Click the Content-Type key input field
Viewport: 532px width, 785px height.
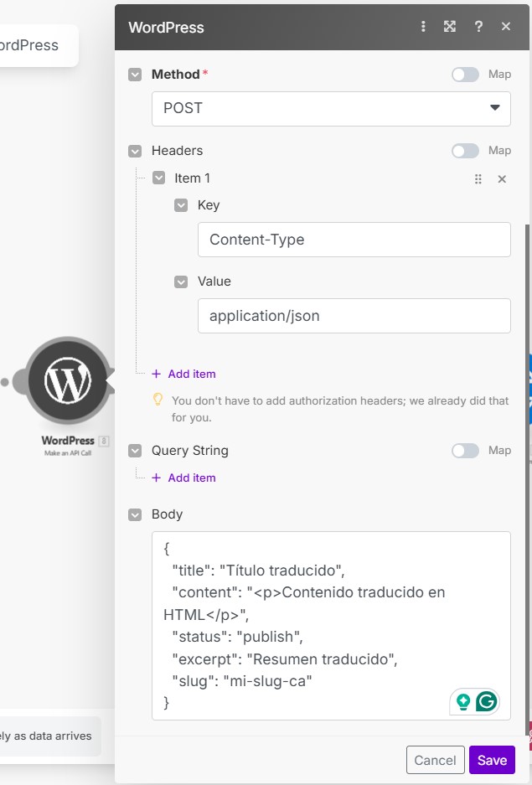coord(354,240)
